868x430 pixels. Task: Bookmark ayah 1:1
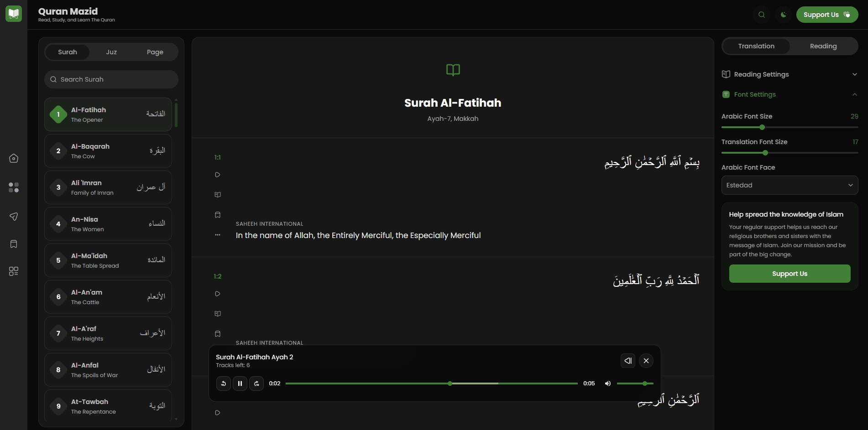pos(218,215)
